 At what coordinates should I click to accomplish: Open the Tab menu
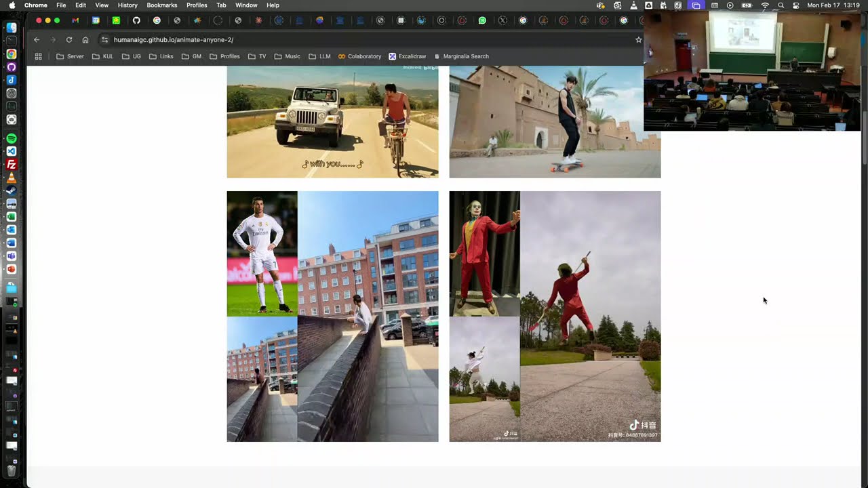pyautogui.click(x=221, y=5)
